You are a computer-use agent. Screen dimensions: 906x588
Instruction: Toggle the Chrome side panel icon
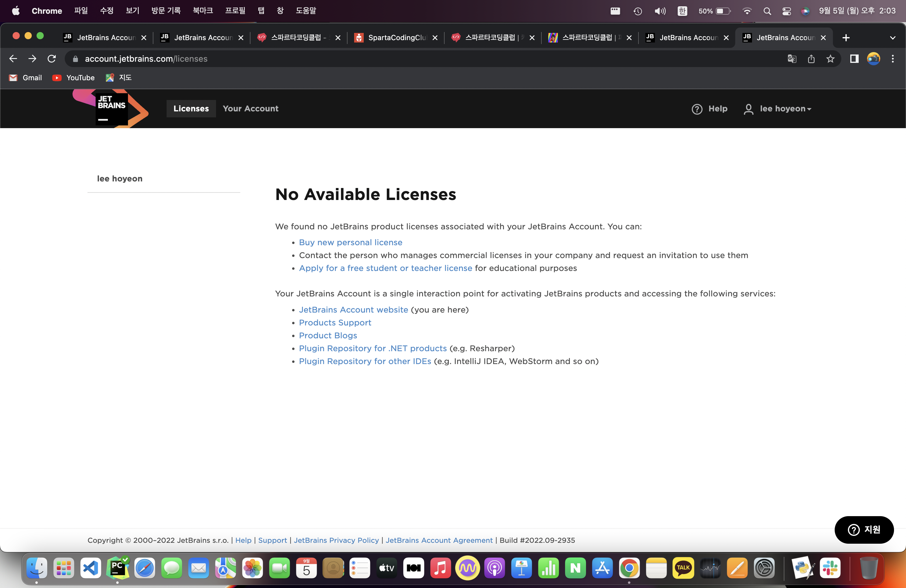point(854,59)
